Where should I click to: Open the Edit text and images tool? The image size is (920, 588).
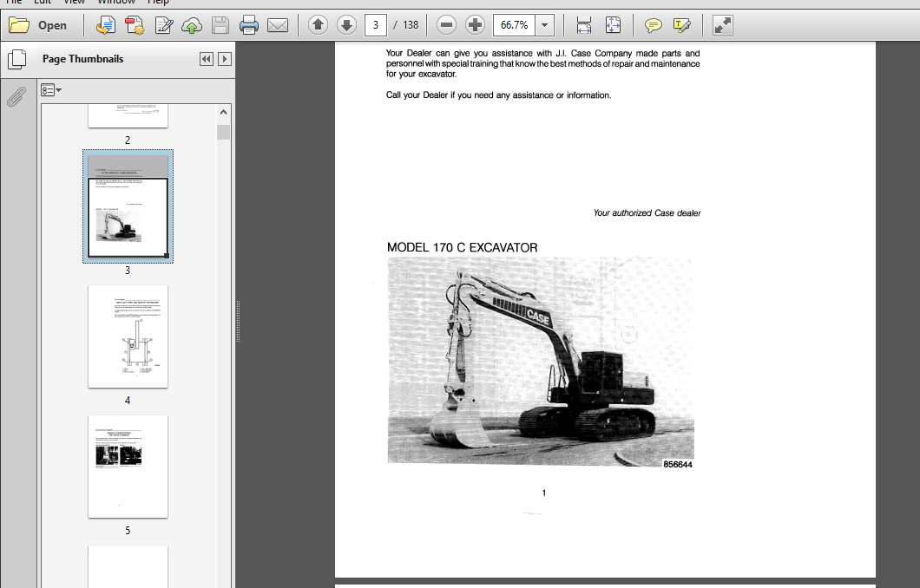pos(163,25)
